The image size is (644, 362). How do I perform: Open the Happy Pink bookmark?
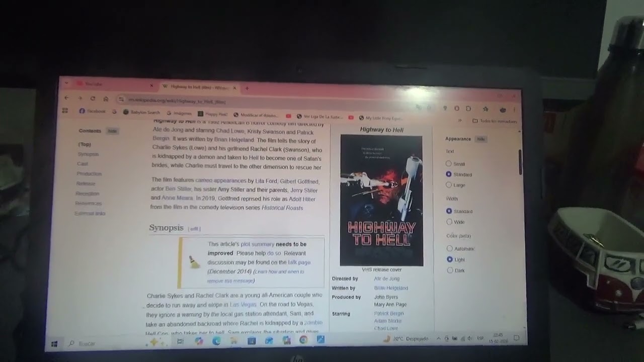[213, 114]
